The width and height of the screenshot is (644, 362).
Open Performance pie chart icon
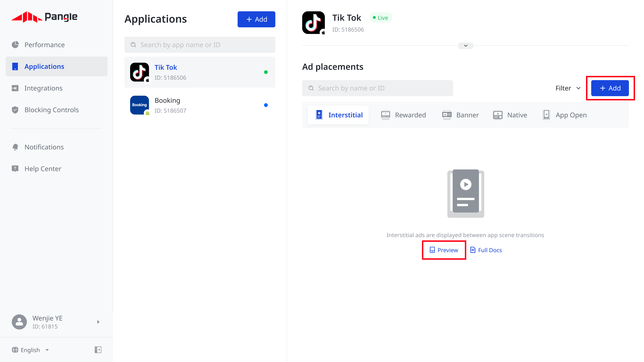(x=15, y=45)
